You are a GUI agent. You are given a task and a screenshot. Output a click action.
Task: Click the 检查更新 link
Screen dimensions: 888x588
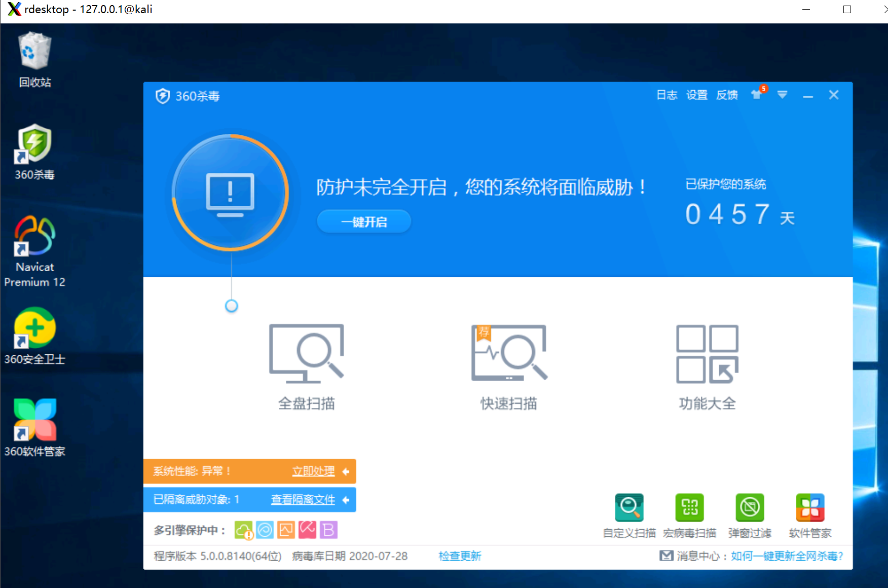(460, 556)
